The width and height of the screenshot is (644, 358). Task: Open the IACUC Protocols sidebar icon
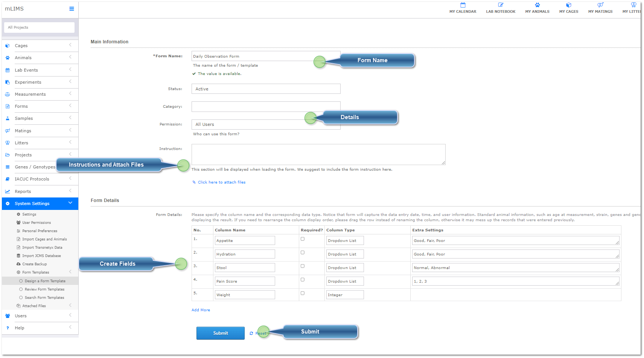tap(8, 179)
